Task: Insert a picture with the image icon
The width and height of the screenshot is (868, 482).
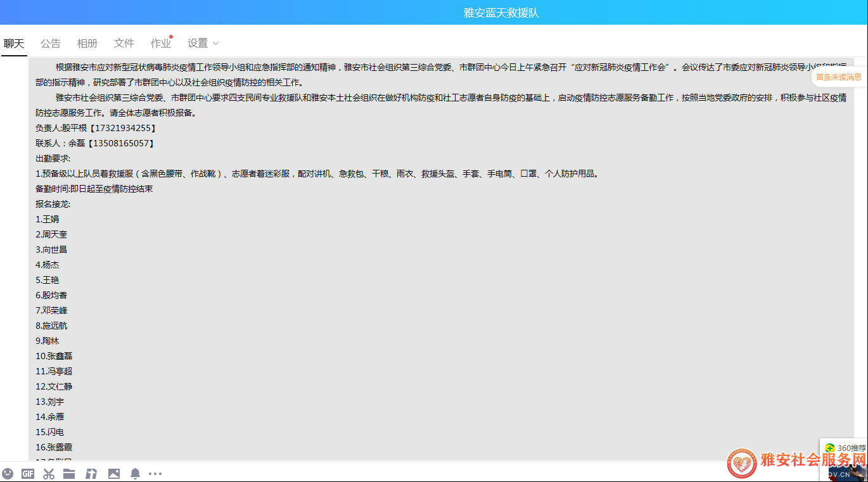Action: coord(114,473)
